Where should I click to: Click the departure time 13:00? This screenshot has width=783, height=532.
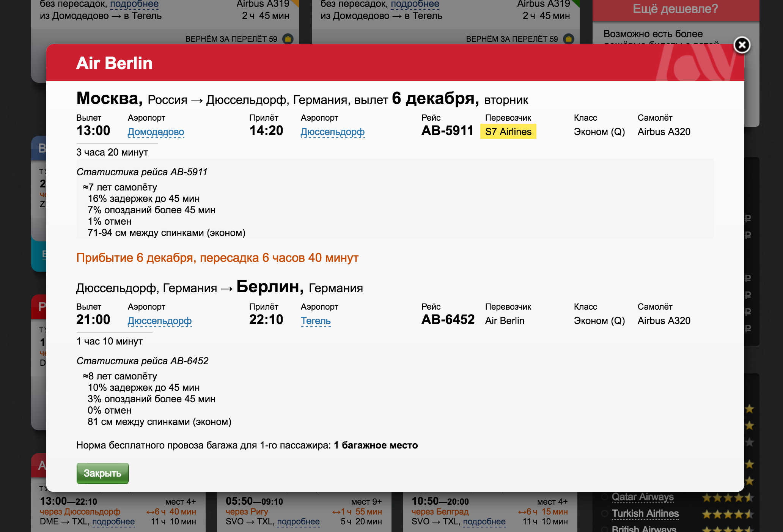(93, 131)
